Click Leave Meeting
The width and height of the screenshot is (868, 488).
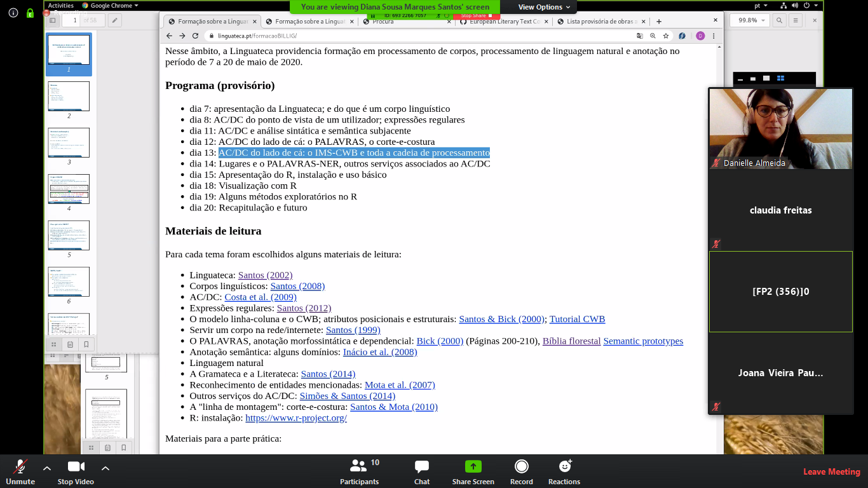point(831,471)
